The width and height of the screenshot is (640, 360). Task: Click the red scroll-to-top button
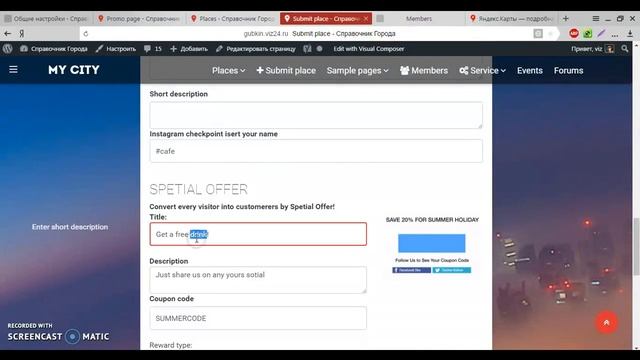click(x=607, y=322)
